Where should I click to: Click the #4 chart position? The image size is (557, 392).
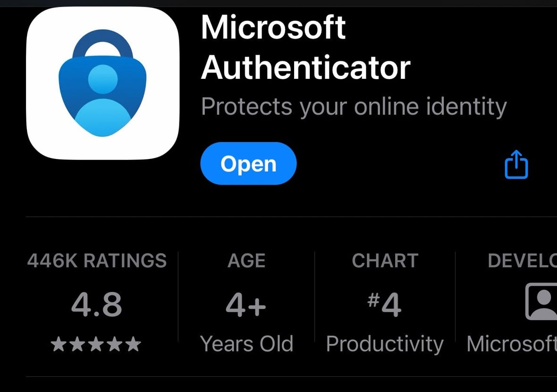pos(385,305)
